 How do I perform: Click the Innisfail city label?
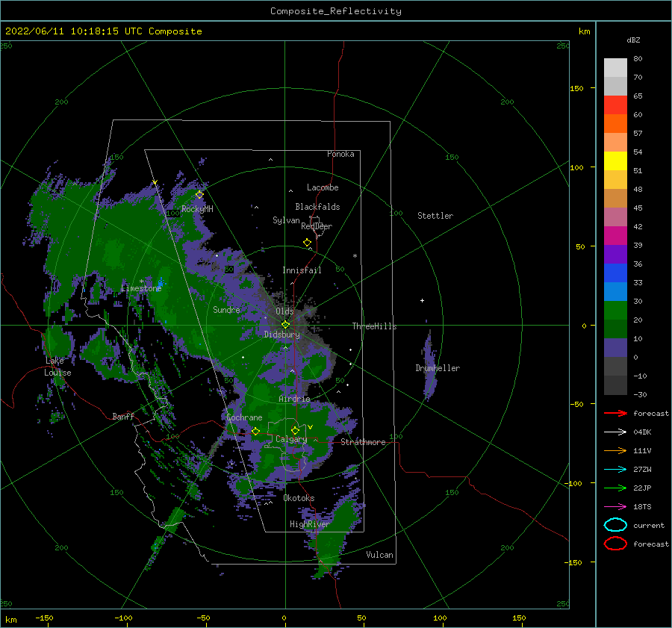click(302, 270)
